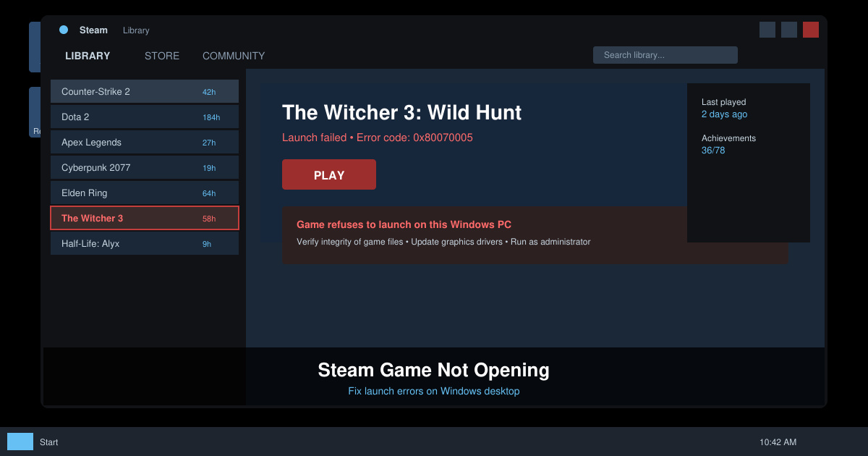Go to the COMMUNITY tab
This screenshot has height=456, width=868.
tap(234, 56)
